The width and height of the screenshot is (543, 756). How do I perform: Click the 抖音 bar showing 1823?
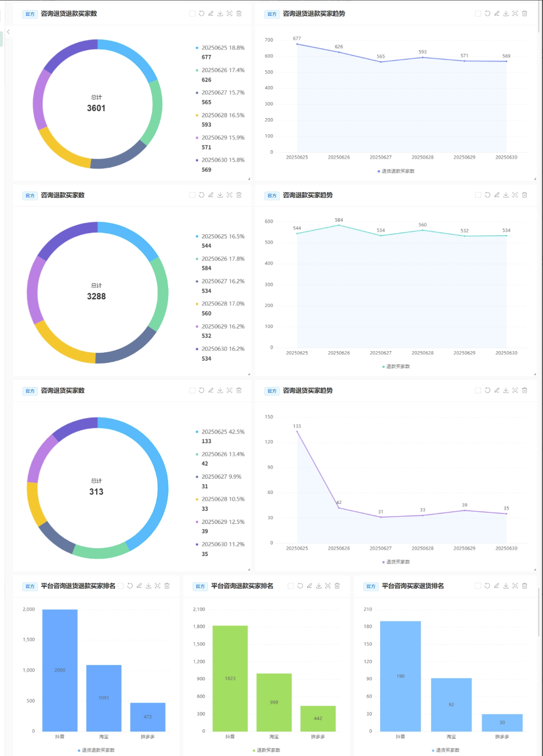click(230, 678)
